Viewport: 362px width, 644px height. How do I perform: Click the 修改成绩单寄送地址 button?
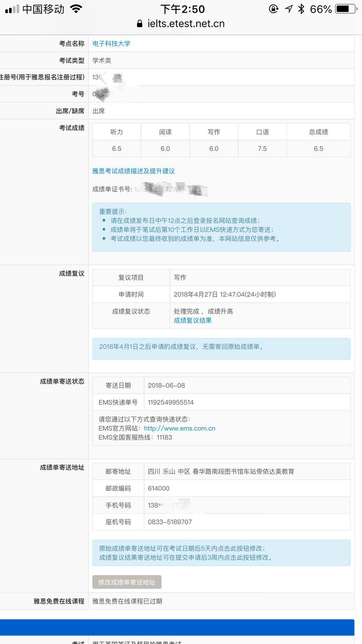(x=127, y=582)
